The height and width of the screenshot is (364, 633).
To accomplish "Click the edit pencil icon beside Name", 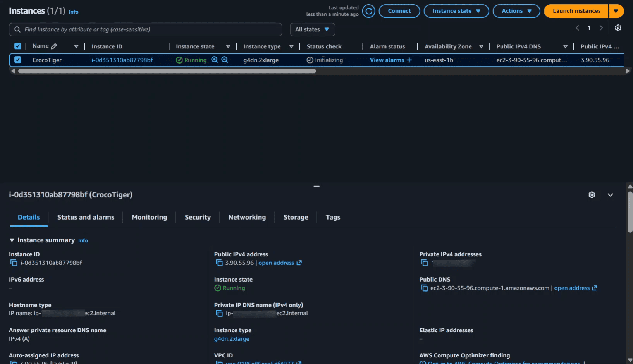I will 54,46.
